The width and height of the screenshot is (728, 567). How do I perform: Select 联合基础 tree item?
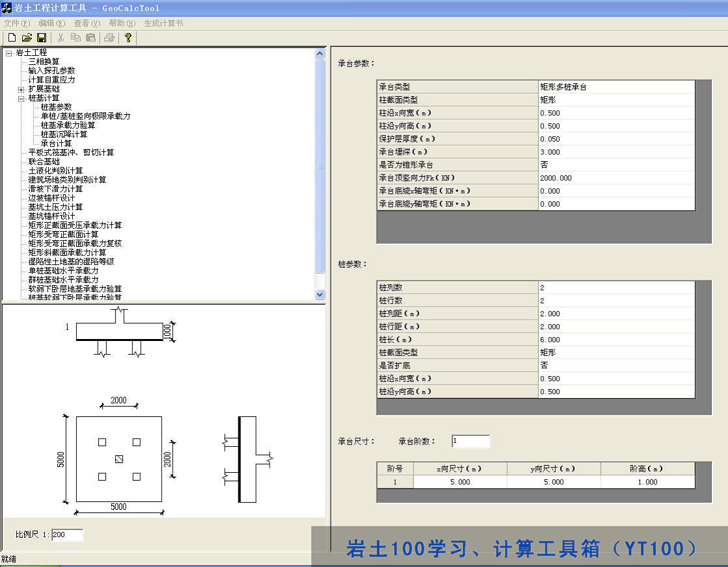click(44, 162)
